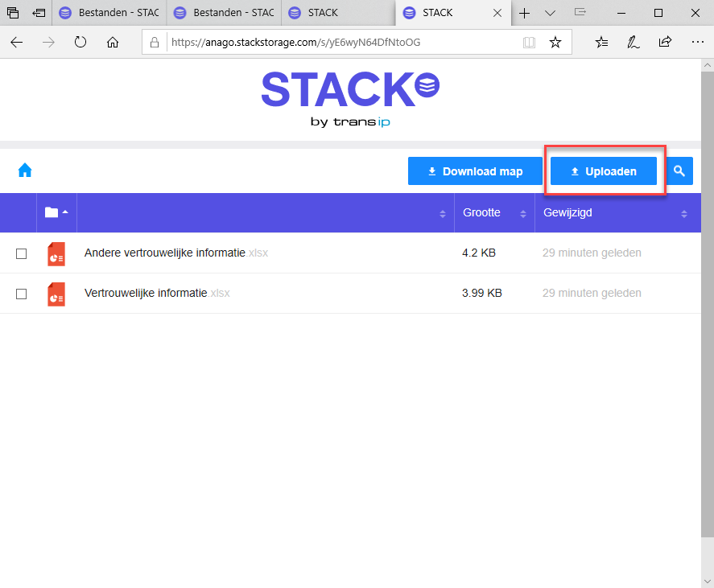Viewport: 714px width, 588px height.
Task: Click scrollbar up arrow
Action: click(708, 65)
